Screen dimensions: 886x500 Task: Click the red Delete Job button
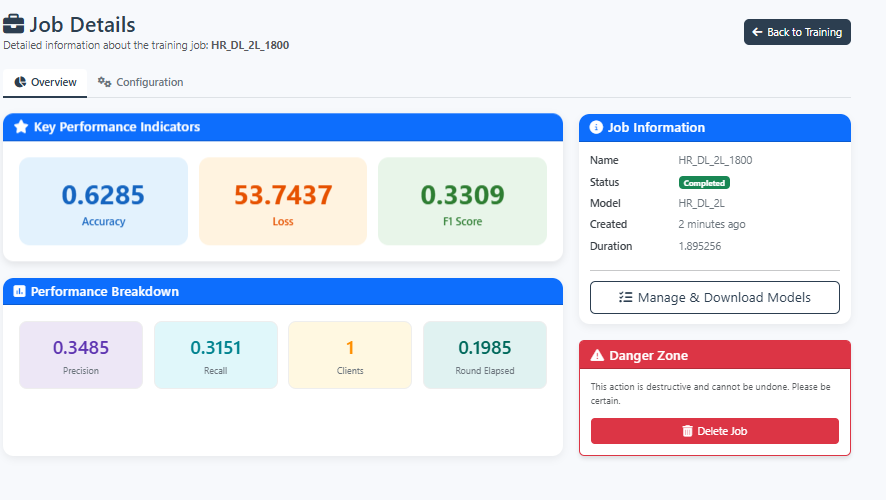tap(715, 431)
